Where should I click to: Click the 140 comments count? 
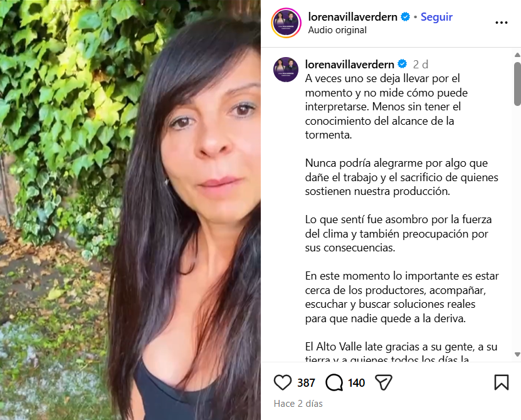coord(356,383)
